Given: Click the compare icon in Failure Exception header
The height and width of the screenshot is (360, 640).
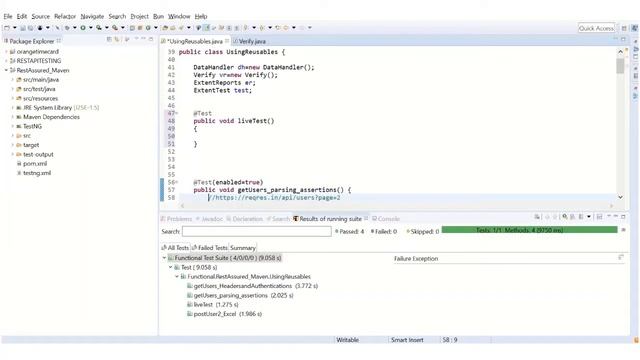Looking at the screenshot, I should pos(621,257).
